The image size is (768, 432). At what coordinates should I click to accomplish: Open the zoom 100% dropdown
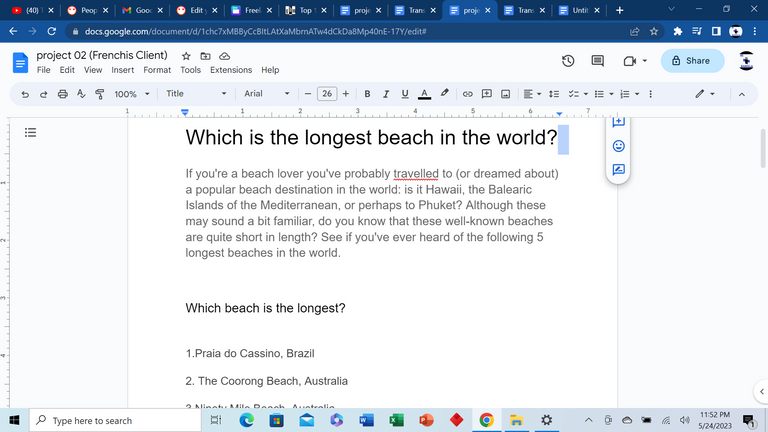pos(131,94)
